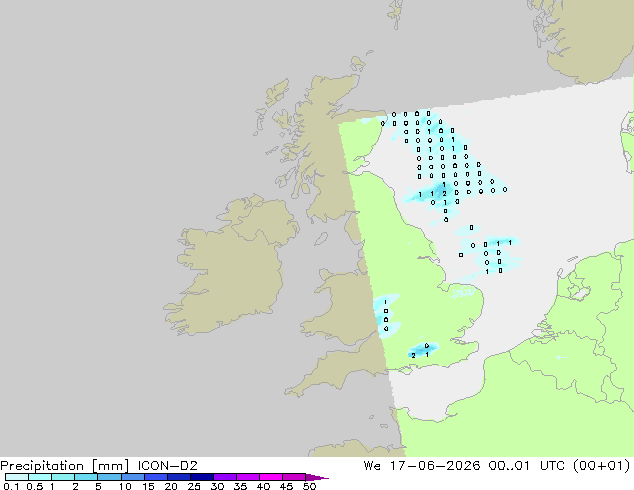This screenshot has height=490, width=634.
Task: Click the legend color segment between 0.1 and 0.5
Action: tap(17, 477)
